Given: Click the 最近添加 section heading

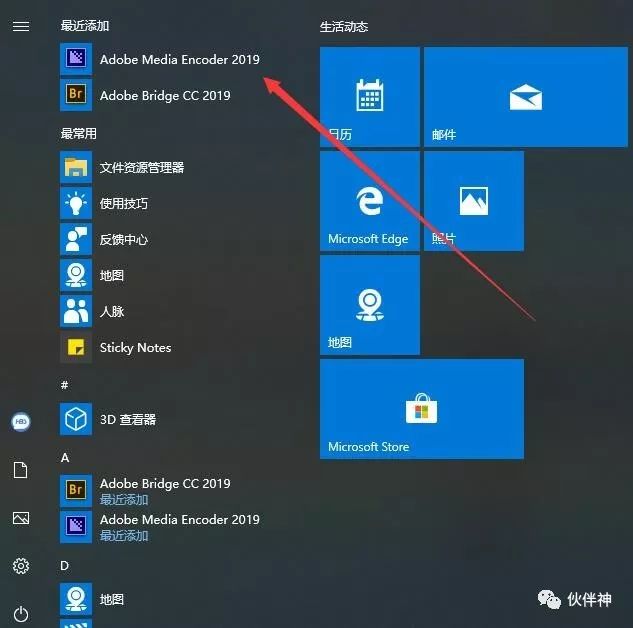Looking at the screenshot, I should (x=85, y=26).
